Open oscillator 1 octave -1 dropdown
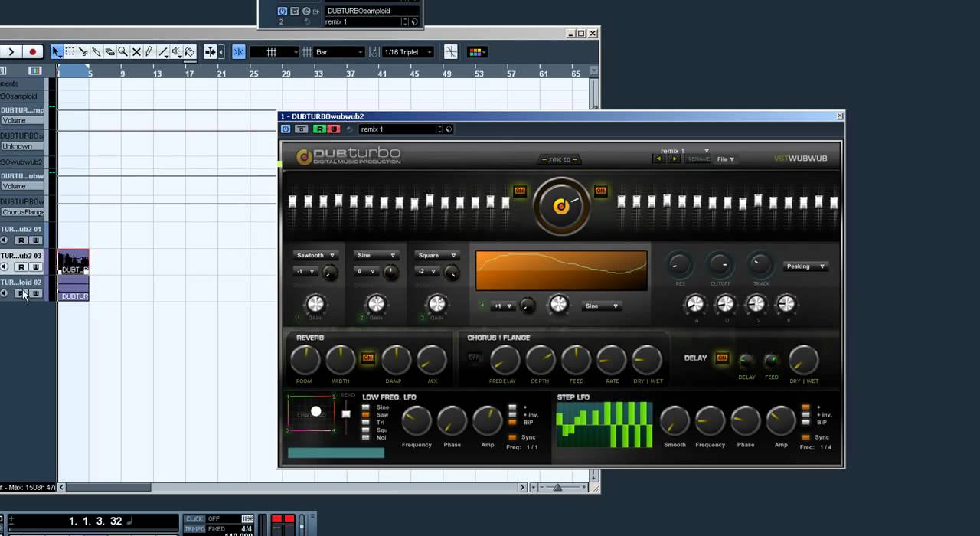 click(306, 271)
